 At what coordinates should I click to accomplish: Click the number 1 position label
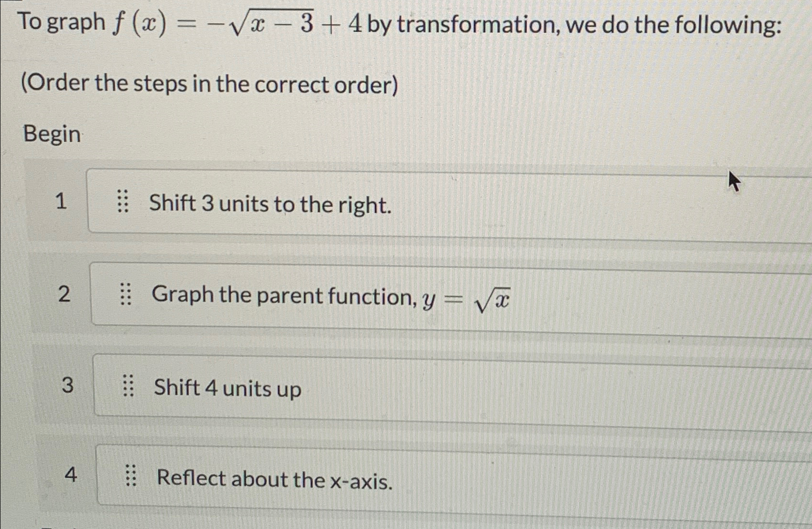coord(61,202)
